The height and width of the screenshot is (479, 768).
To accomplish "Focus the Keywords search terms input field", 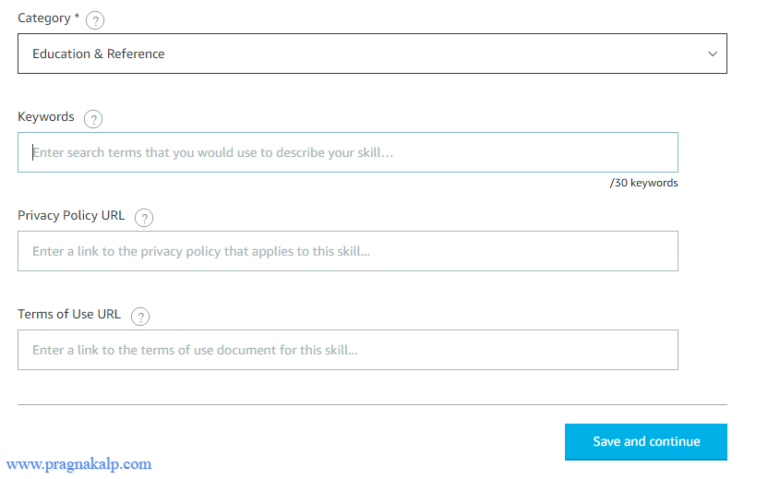I will click(x=347, y=153).
